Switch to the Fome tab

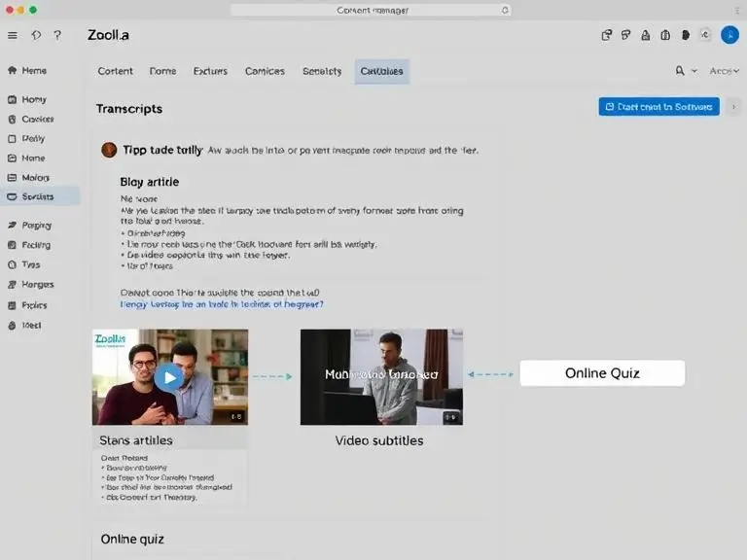[163, 71]
